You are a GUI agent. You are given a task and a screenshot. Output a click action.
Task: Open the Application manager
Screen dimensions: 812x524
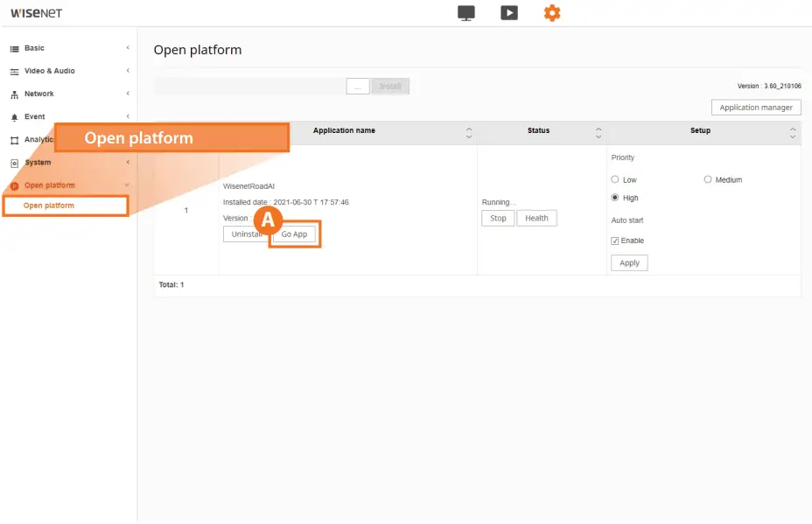tap(756, 108)
